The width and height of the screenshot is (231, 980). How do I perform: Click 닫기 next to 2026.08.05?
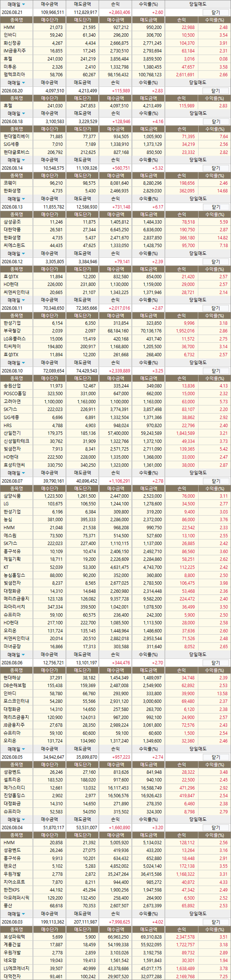(216, 757)
